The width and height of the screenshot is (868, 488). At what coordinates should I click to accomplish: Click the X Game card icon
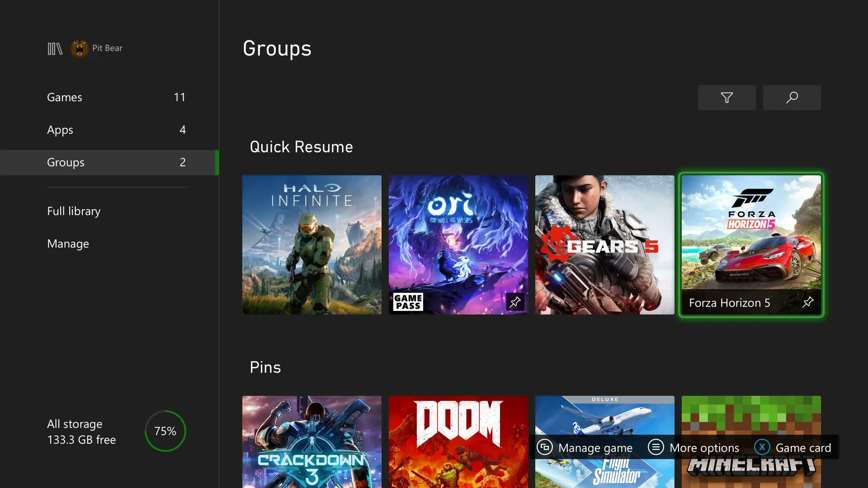point(762,447)
